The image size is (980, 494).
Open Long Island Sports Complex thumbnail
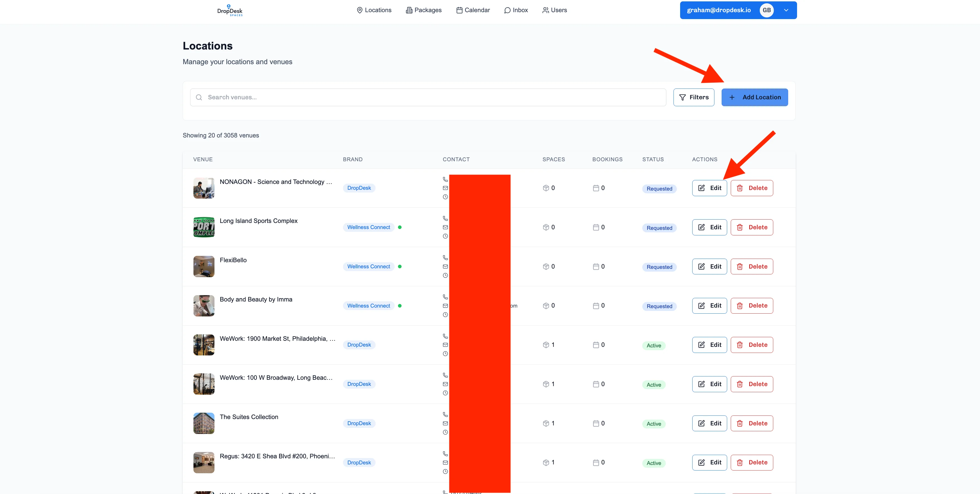point(204,227)
